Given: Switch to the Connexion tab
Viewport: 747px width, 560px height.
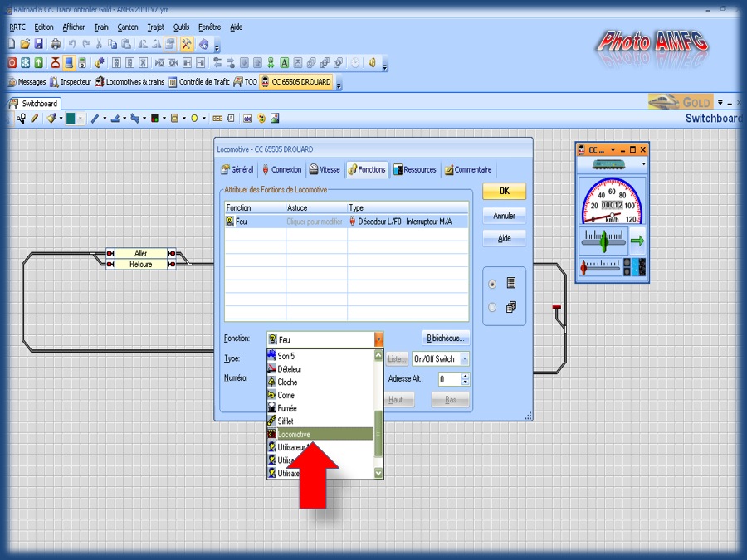Looking at the screenshot, I should 281,169.
